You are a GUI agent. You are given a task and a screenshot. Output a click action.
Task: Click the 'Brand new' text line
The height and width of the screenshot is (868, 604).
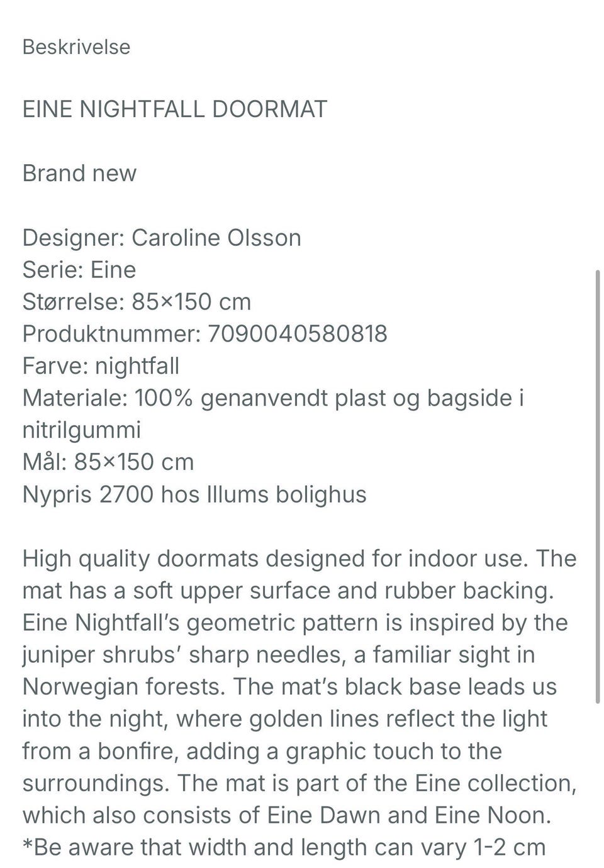tap(79, 174)
